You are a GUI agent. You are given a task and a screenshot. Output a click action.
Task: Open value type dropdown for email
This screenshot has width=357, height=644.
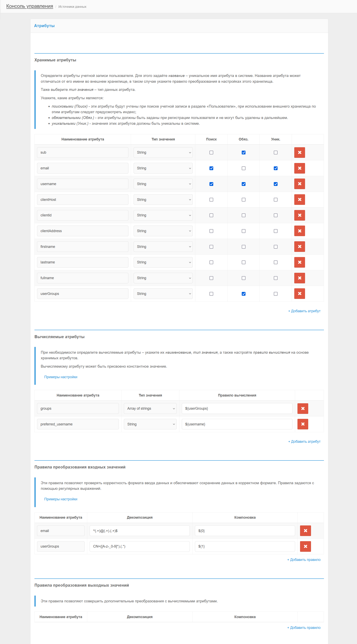coord(163,168)
